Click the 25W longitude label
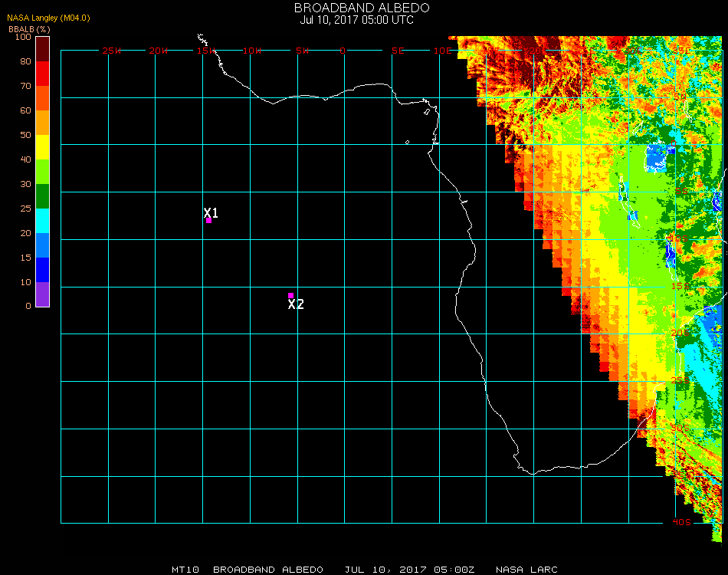Screen dimensions: 728x575 click(111, 51)
